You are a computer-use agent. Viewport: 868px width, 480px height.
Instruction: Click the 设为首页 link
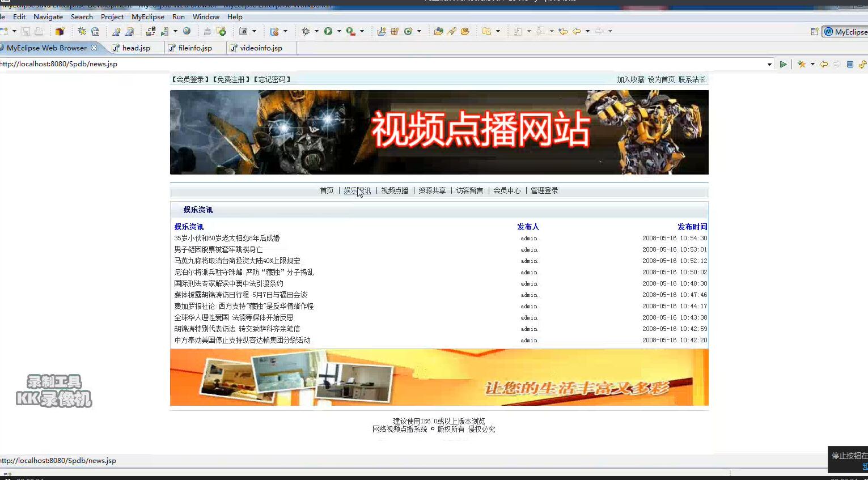(x=661, y=80)
